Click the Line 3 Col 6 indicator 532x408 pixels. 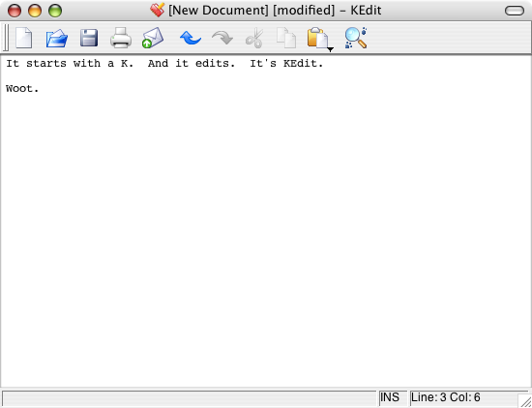click(x=445, y=397)
